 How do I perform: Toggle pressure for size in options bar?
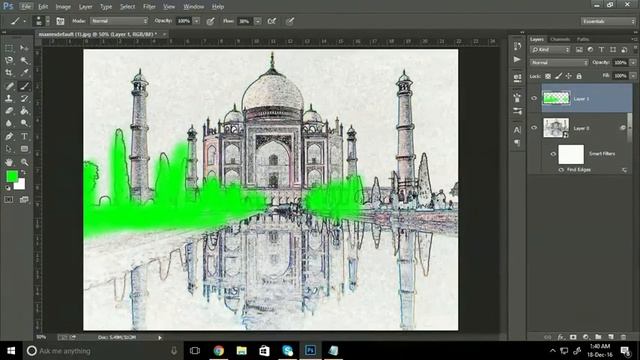289,21
